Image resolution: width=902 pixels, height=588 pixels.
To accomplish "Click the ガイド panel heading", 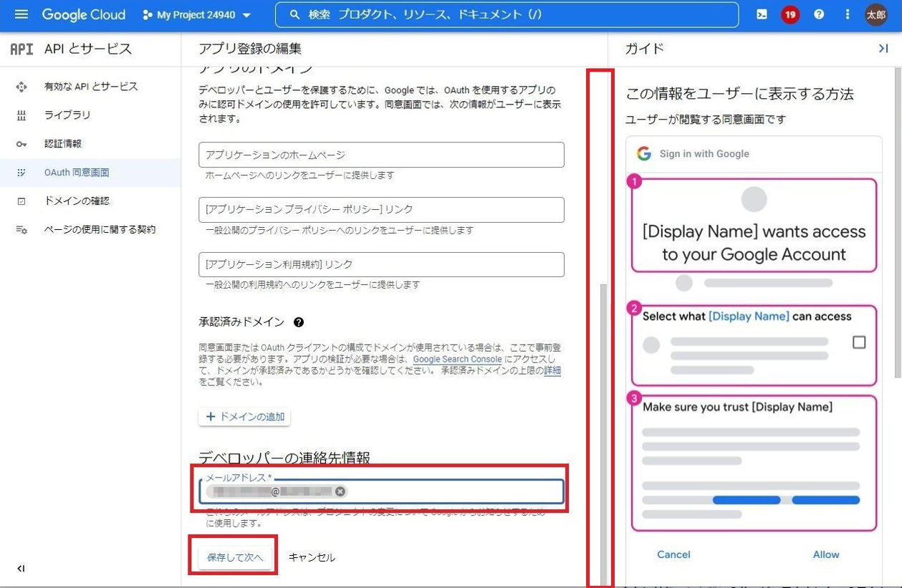I will tap(645, 49).
